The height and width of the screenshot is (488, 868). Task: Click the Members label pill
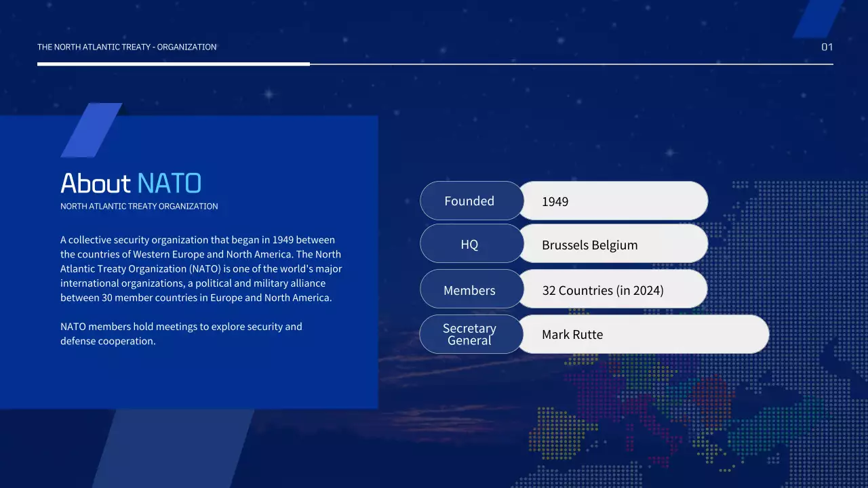470,290
